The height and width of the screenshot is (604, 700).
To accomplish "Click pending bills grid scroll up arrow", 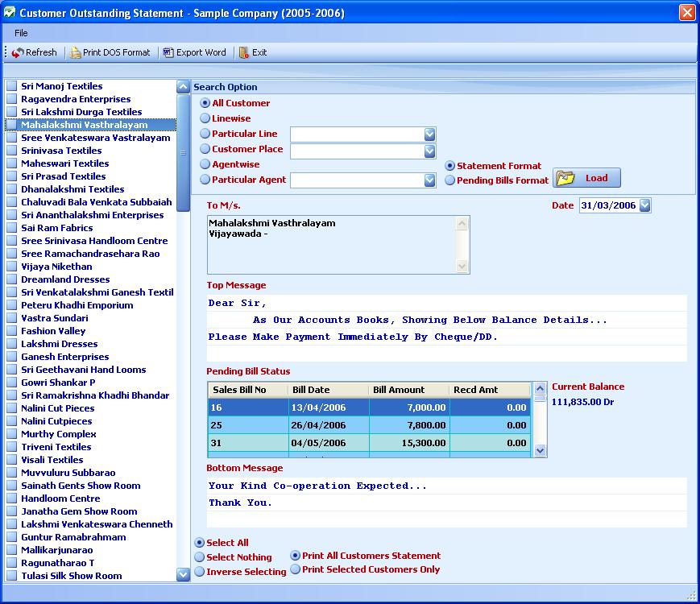I will tap(541, 388).
